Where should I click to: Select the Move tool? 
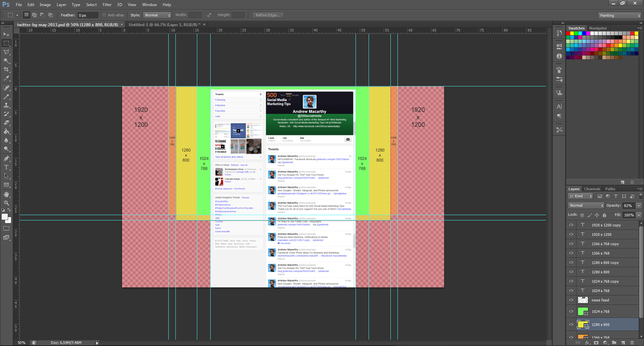click(6, 35)
